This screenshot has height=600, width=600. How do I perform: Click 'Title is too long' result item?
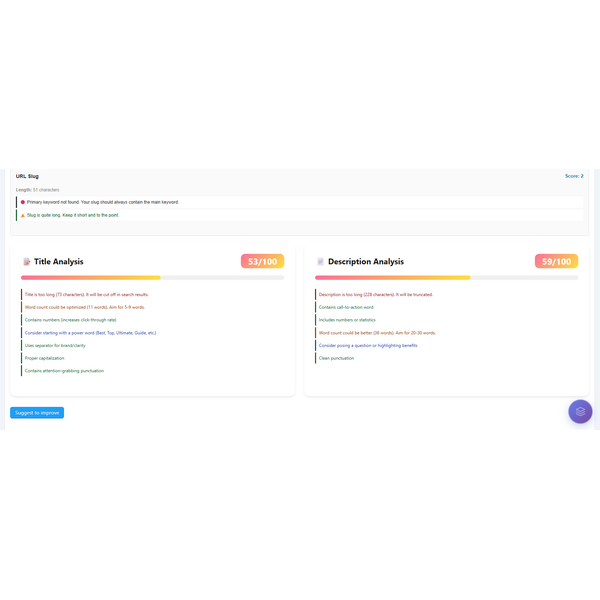[x=86, y=295]
